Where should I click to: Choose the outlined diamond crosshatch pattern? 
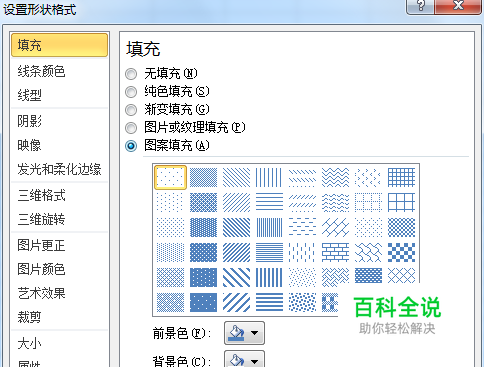point(401,276)
